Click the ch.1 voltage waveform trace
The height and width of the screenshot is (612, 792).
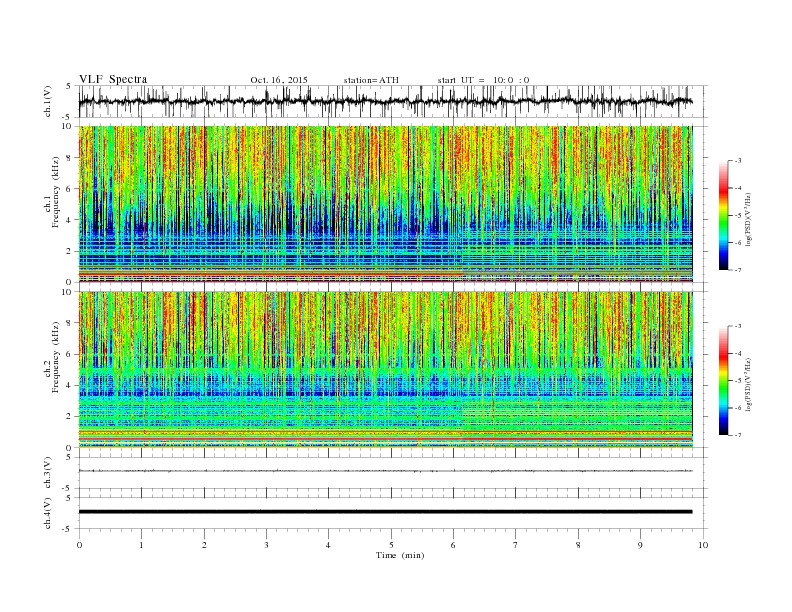tap(385, 101)
